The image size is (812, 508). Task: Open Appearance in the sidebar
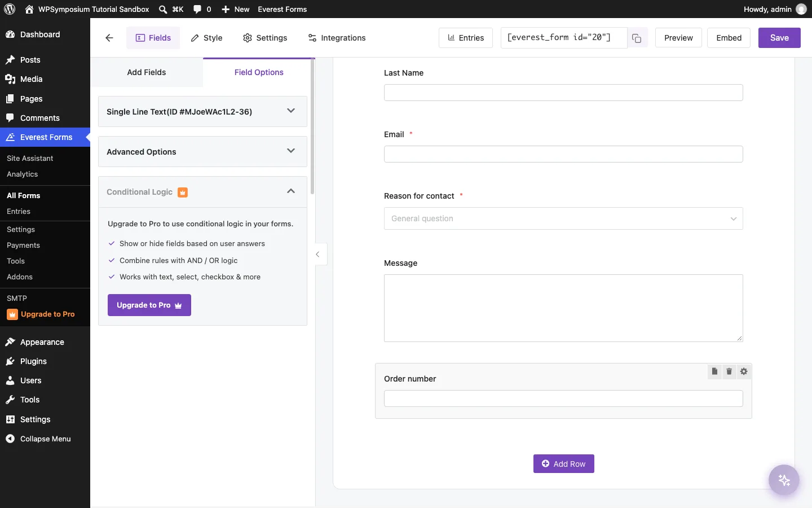(45, 342)
